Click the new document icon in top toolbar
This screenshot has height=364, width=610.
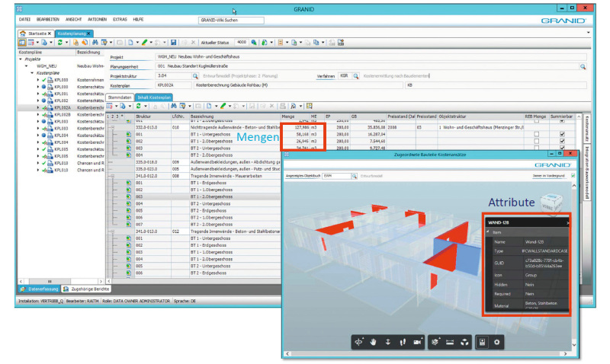tap(130, 43)
